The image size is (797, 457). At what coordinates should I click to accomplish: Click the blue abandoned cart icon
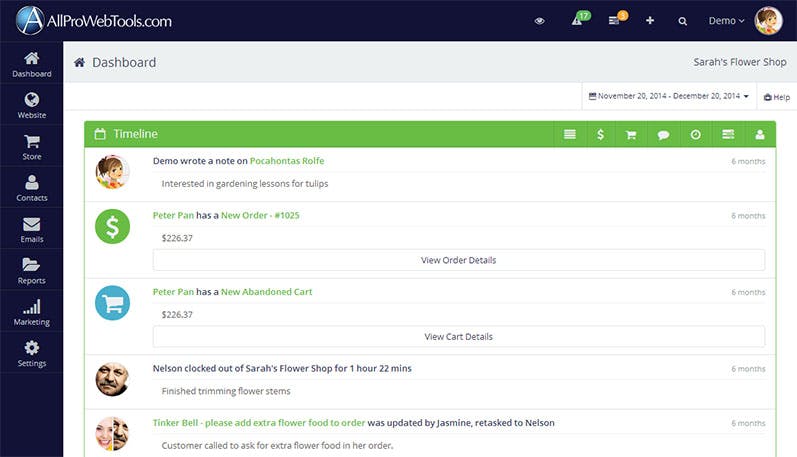(112, 303)
